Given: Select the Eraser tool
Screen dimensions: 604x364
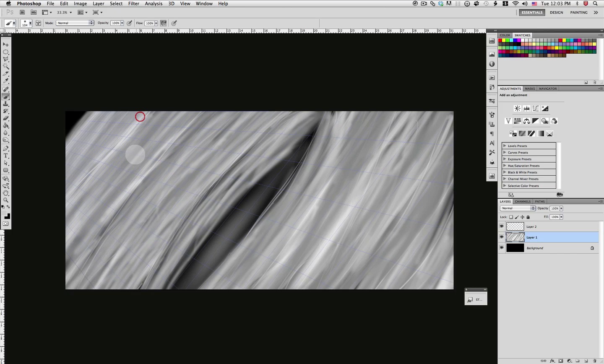Looking at the screenshot, I should [6, 118].
